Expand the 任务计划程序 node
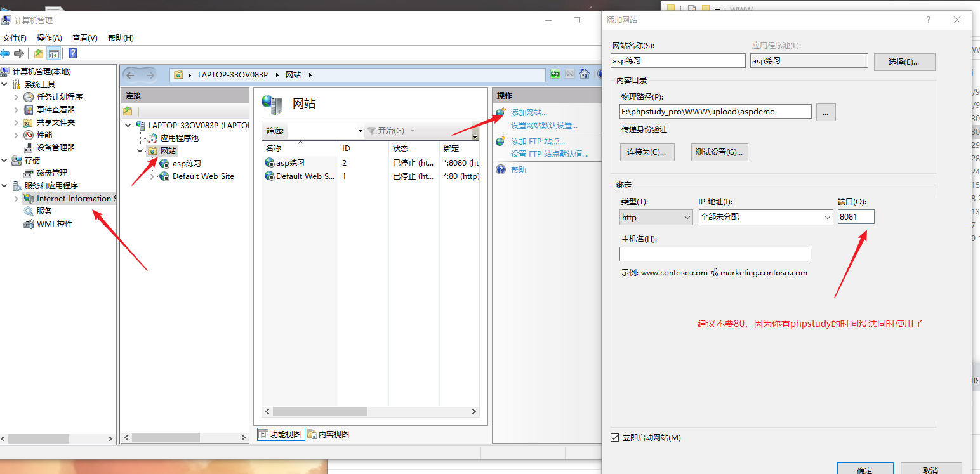The height and width of the screenshot is (474, 980). pyautogui.click(x=17, y=96)
